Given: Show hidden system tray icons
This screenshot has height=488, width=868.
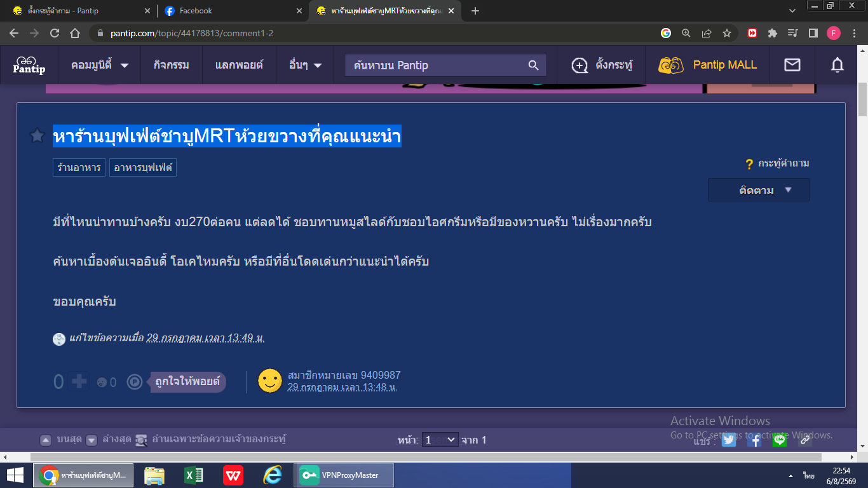Looking at the screenshot, I should coord(790,475).
